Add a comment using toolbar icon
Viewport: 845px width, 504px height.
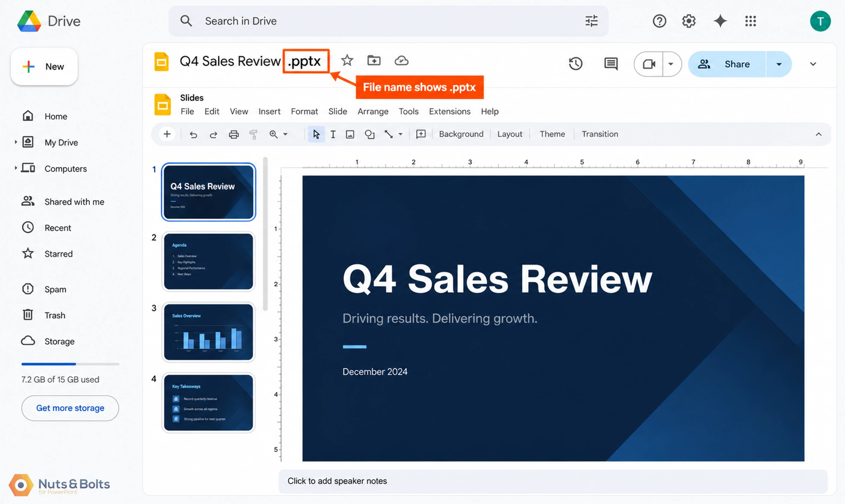421,134
